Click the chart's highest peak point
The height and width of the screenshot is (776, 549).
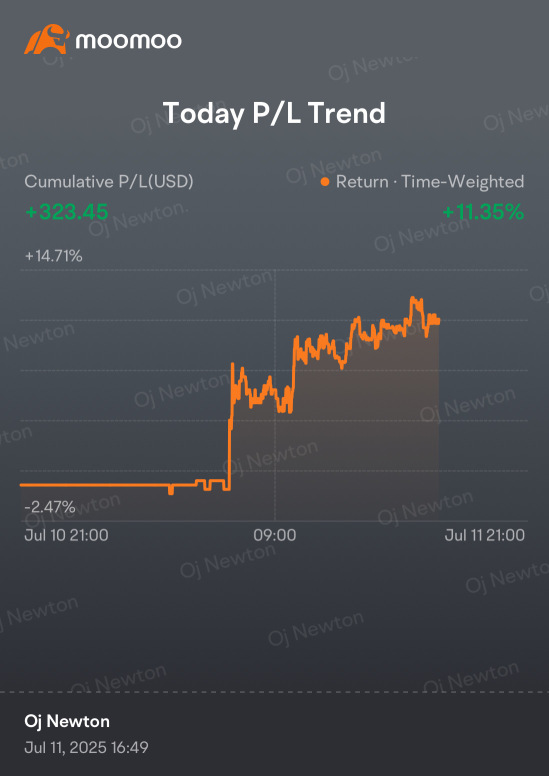point(413,298)
